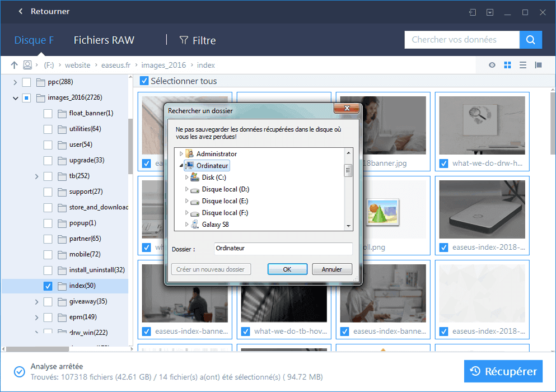Screen dimensions: 556x392
Task: Click the search magnifier icon
Action: coord(530,40)
